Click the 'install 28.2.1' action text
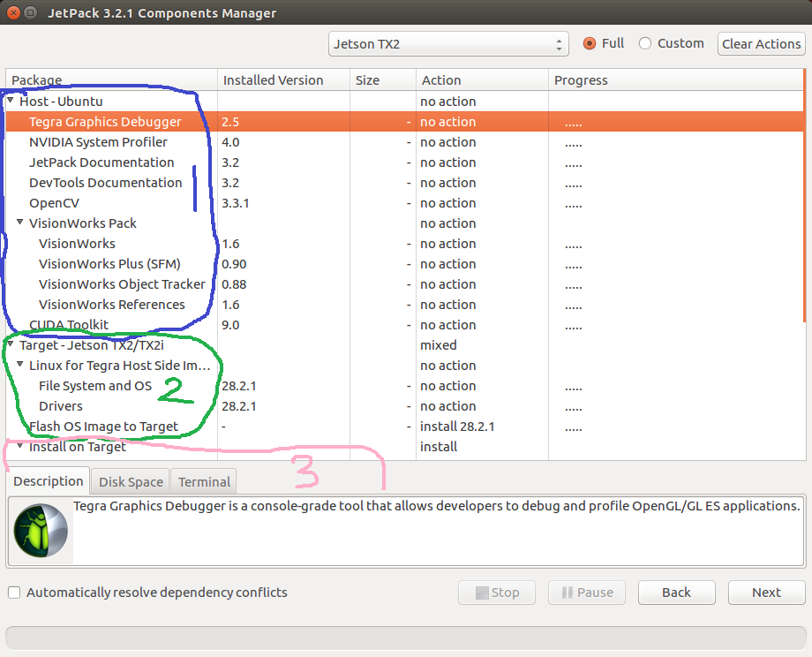This screenshot has height=657, width=812. click(x=457, y=427)
